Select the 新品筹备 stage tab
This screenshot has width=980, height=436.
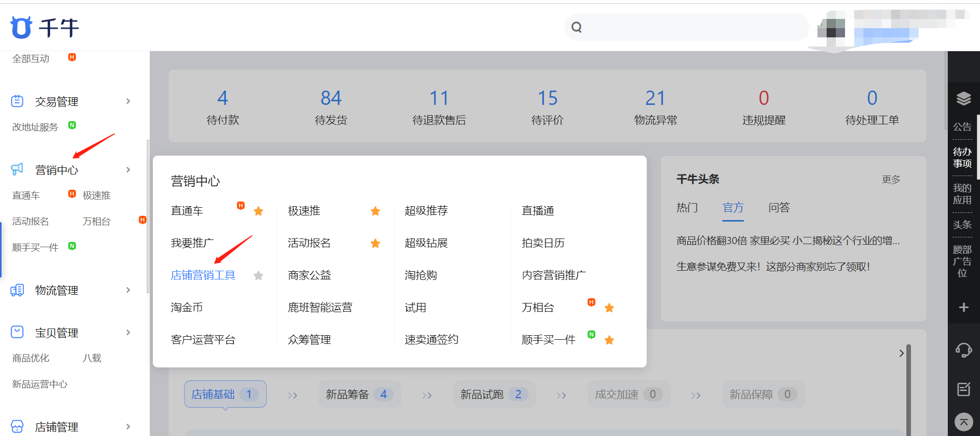359,394
